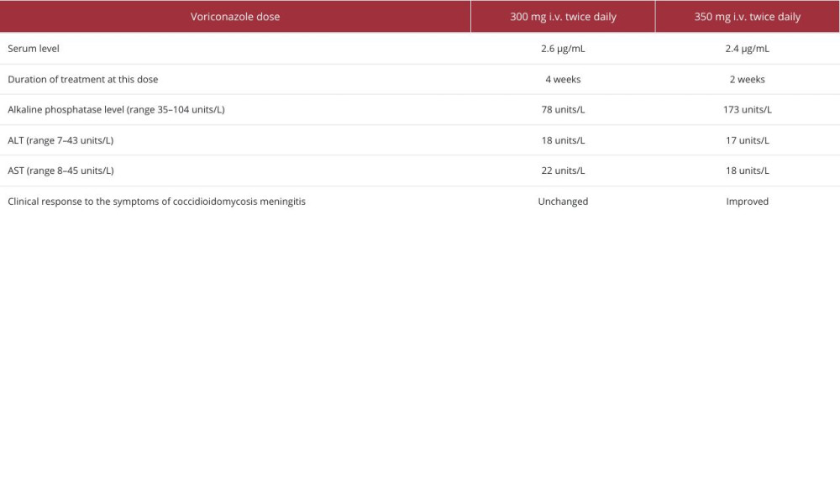Click the 'AST (range 8–45 units/L)' label
The width and height of the screenshot is (840, 504).
[60, 171]
